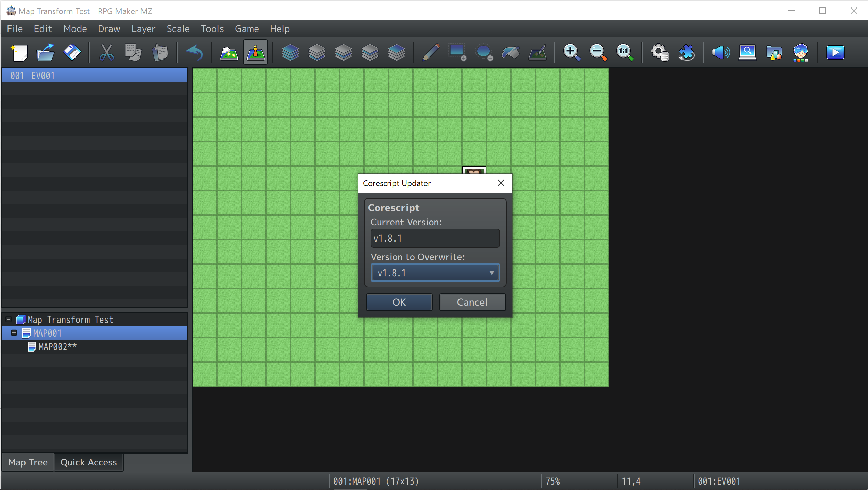Maximize the RPG Maker MZ window
Viewport: 868px width, 490px height.
[x=822, y=11]
